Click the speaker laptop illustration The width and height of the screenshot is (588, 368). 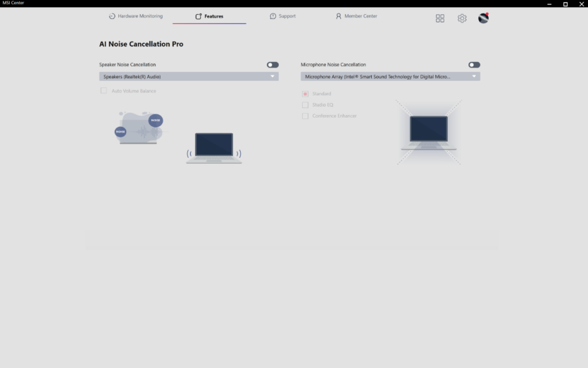tap(214, 148)
